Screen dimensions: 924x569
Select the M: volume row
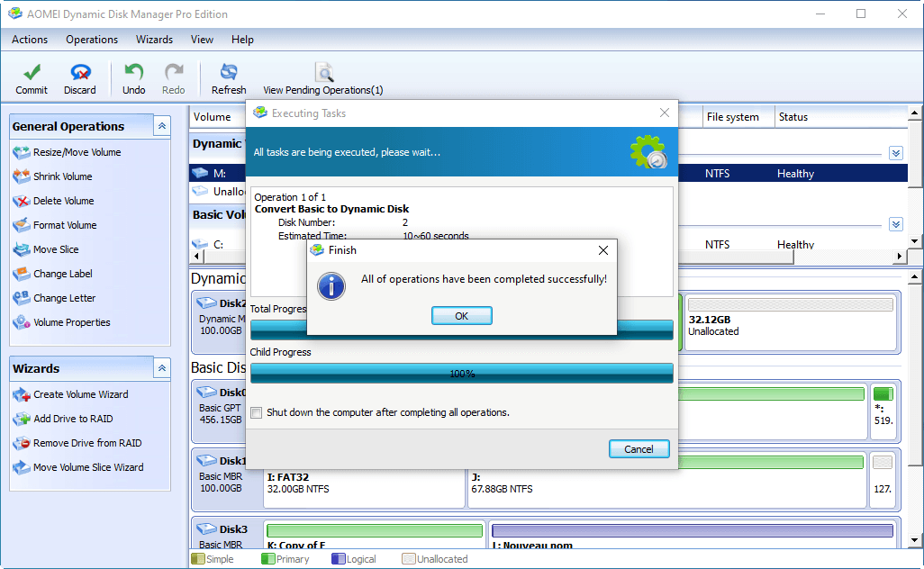click(548, 173)
